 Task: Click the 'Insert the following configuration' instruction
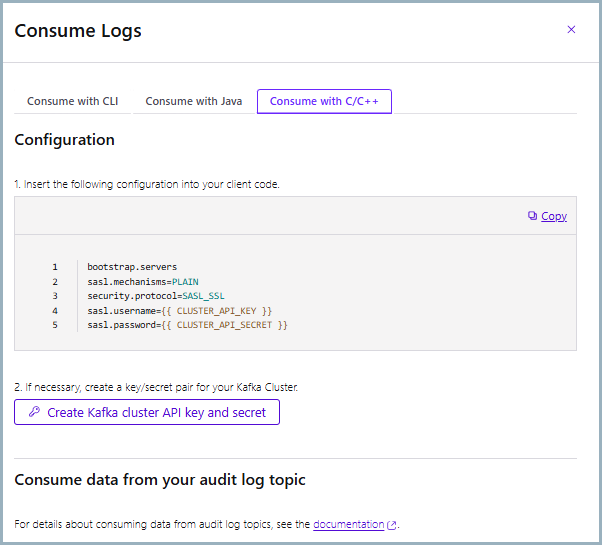147,184
